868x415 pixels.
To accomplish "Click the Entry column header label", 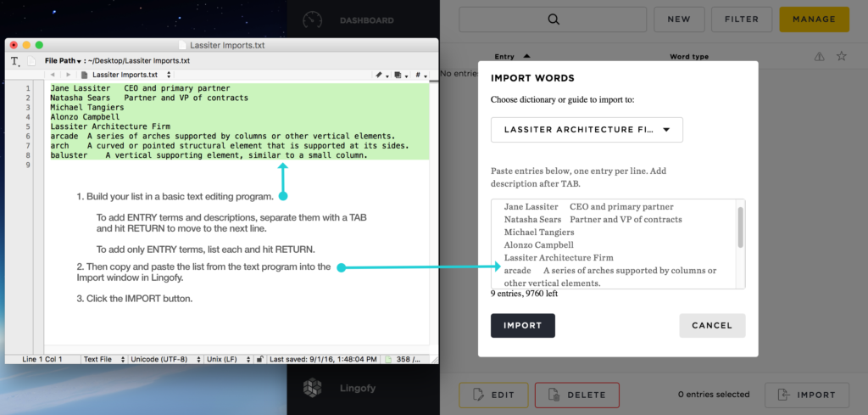I will point(504,57).
